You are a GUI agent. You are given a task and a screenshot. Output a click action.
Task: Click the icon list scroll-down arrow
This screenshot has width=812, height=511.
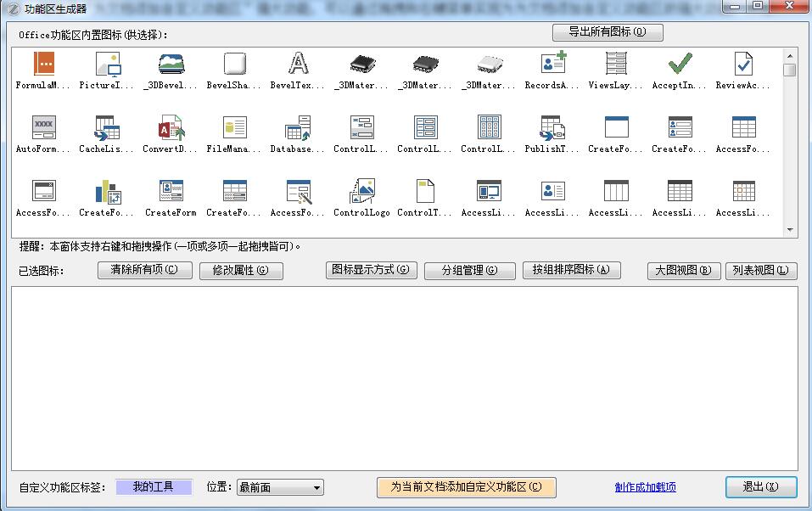790,229
